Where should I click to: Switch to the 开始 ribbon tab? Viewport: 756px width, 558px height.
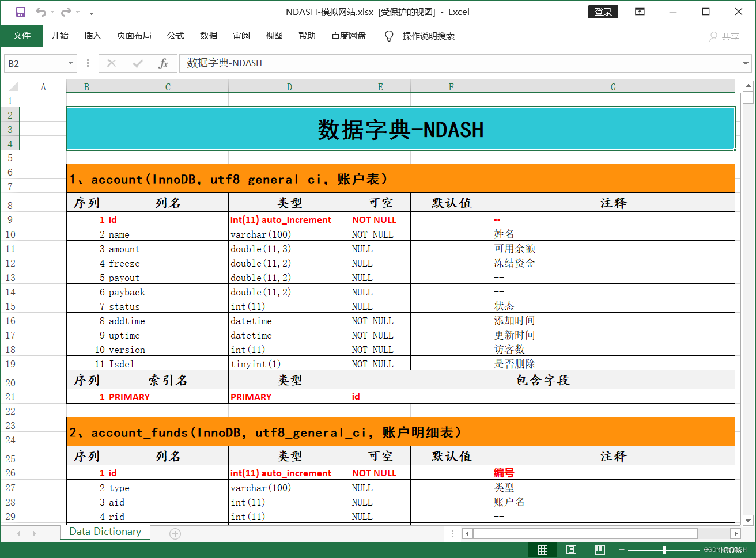(60, 36)
